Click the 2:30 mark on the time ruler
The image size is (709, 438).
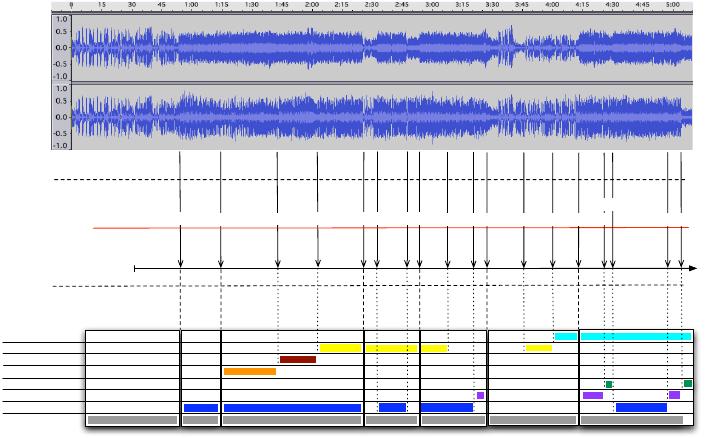371,5
